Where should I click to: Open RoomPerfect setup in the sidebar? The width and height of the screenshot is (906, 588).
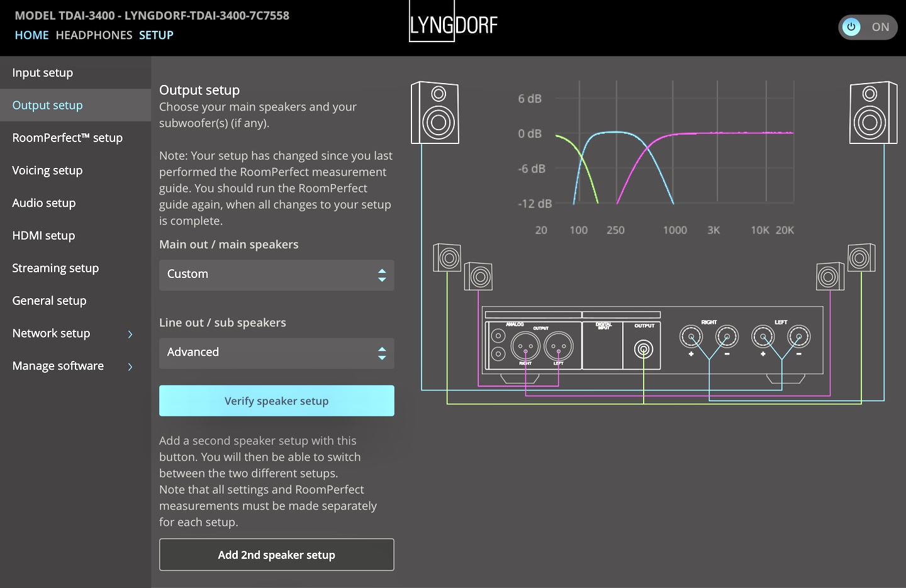click(75, 138)
